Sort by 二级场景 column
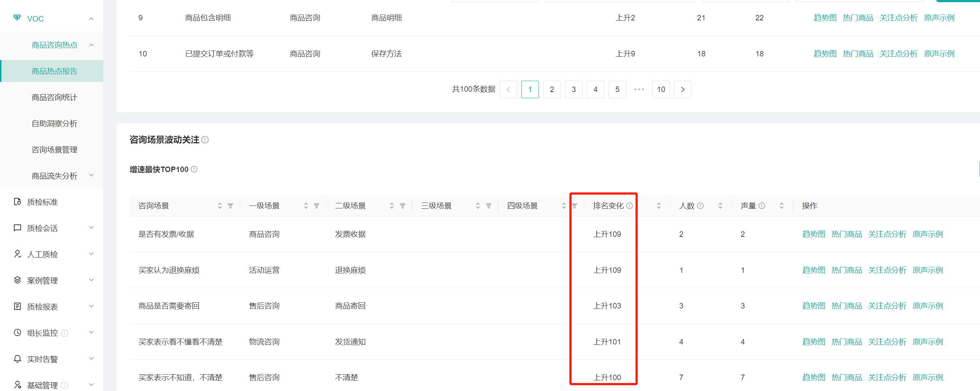The width and height of the screenshot is (980, 391). pyautogui.click(x=392, y=206)
